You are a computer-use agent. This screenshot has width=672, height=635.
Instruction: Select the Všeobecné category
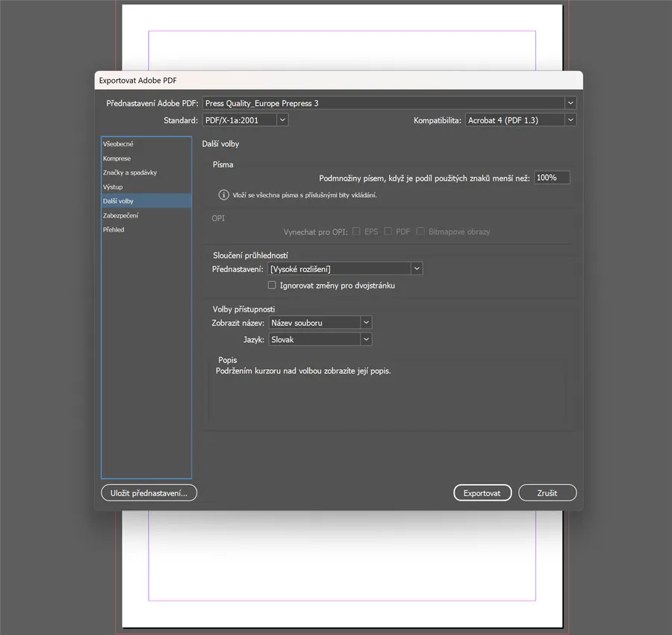(146, 144)
